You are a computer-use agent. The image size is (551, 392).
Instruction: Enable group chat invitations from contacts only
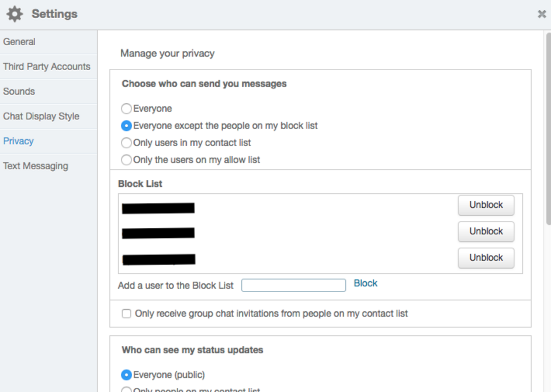point(126,314)
